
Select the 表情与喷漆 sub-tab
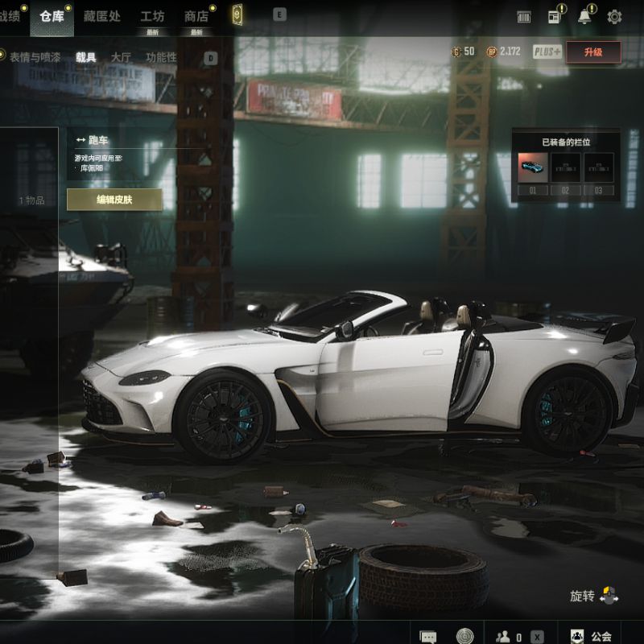coord(35,57)
